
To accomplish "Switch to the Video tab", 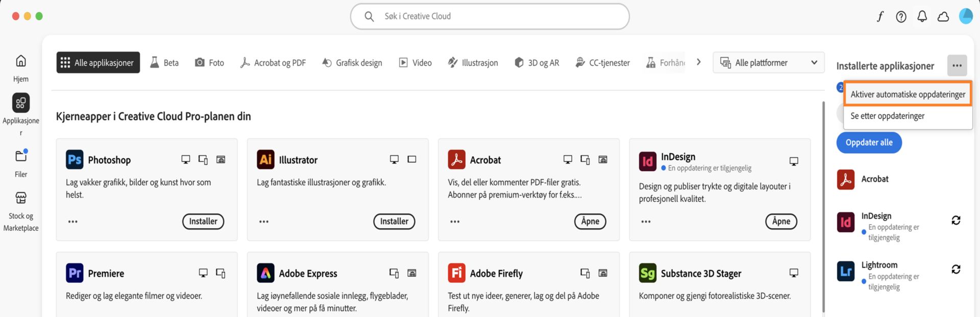I will [415, 62].
